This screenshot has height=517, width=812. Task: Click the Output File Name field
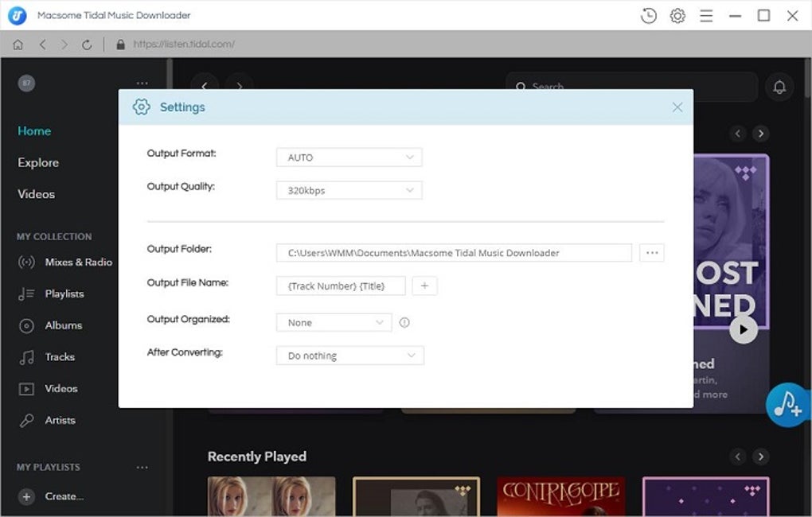[341, 286]
